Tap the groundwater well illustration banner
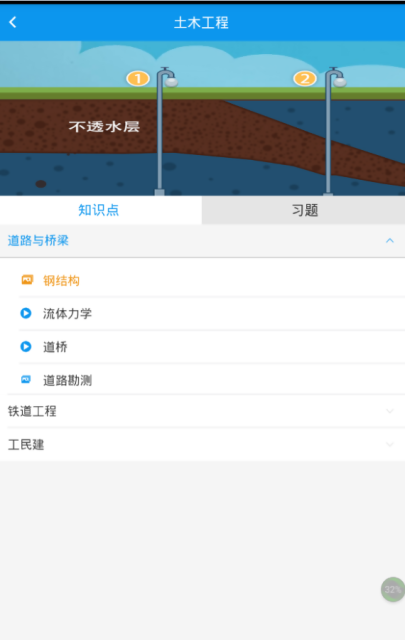This screenshot has width=405, height=640. [202, 118]
